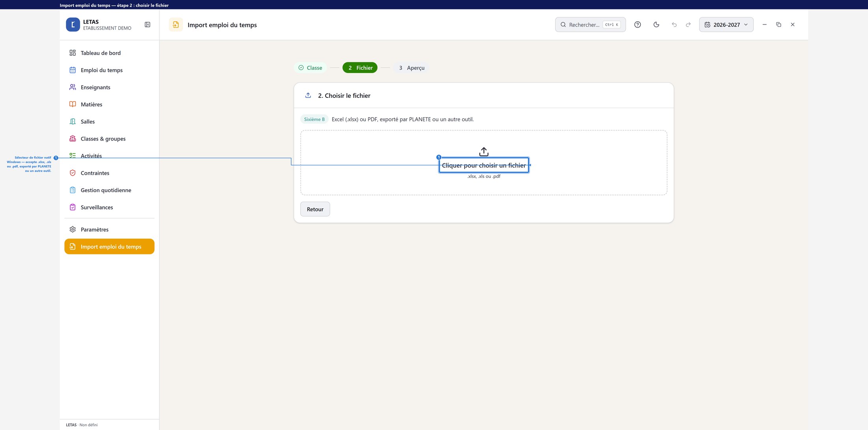The width and height of the screenshot is (868, 430).
Task: Click the Ctrl K shortcut badge
Action: [612, 24]
